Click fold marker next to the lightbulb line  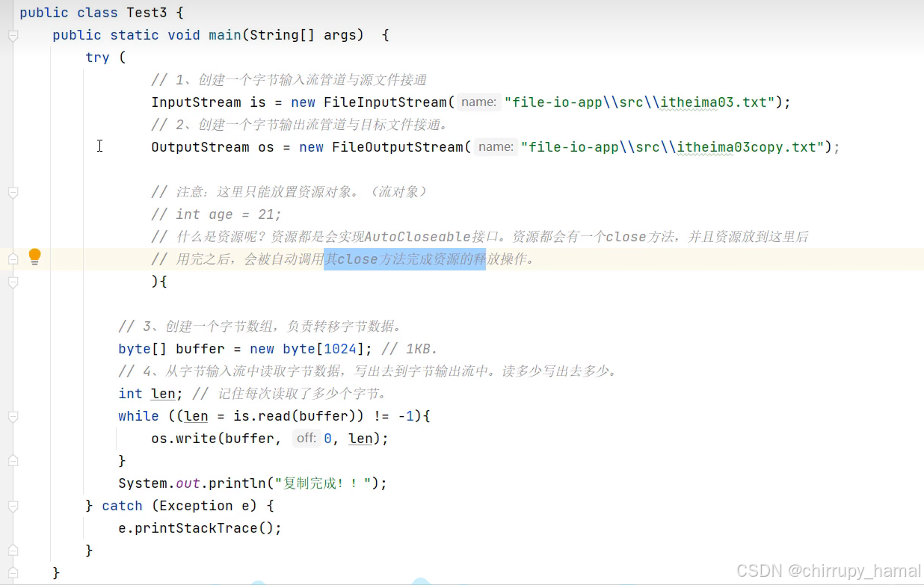[13, 259]
